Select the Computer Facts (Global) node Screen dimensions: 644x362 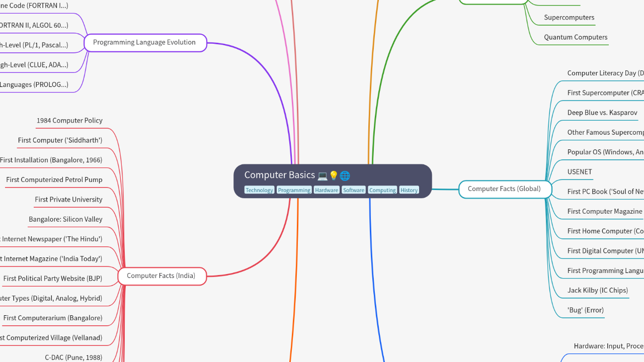click(x=505, y=189)
